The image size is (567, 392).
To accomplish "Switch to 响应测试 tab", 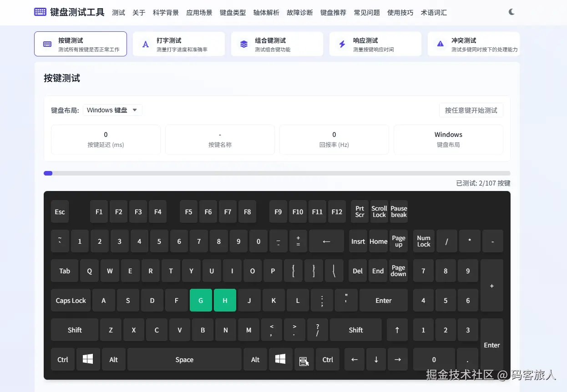I will pyautogui.click(x=375, y=44).
